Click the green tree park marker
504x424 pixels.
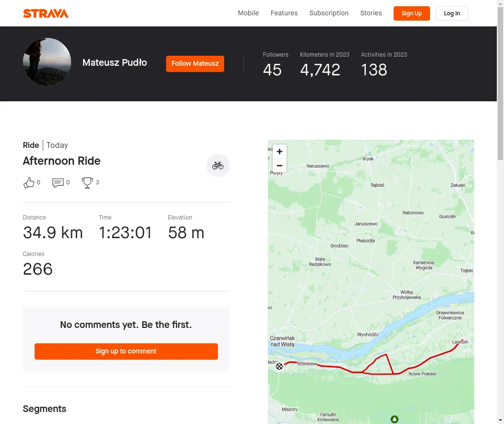pos(395,419)
